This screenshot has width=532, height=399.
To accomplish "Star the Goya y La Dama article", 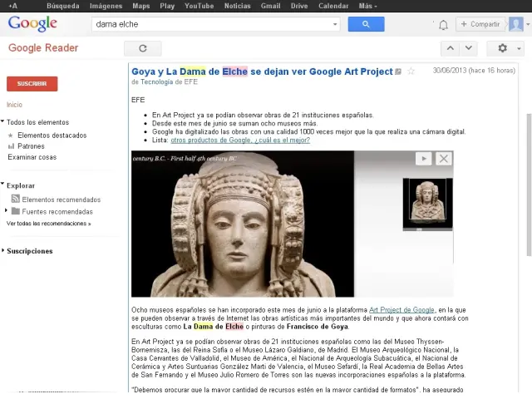I will pos(411,71).
